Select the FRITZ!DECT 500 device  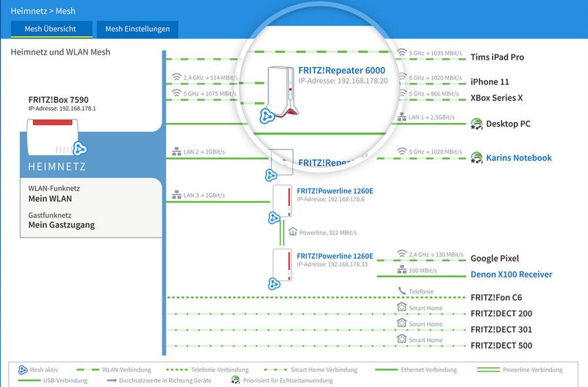(x=501, y=345)
